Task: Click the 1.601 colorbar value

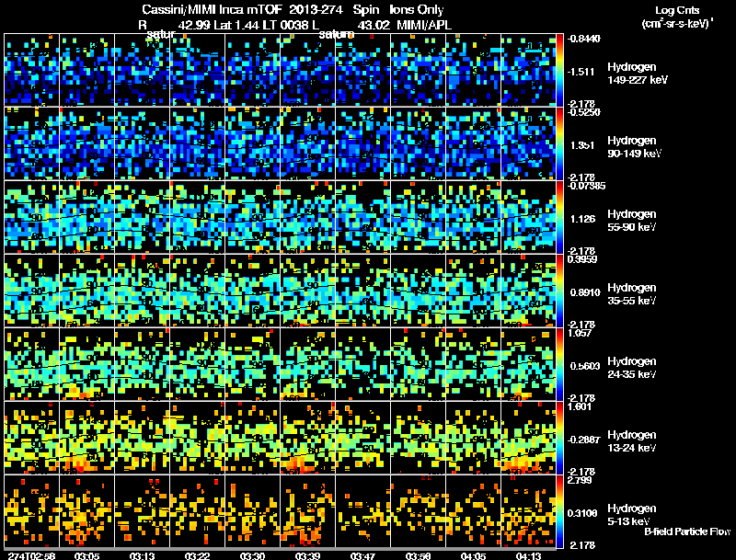Action: click(x=580, y=406)
